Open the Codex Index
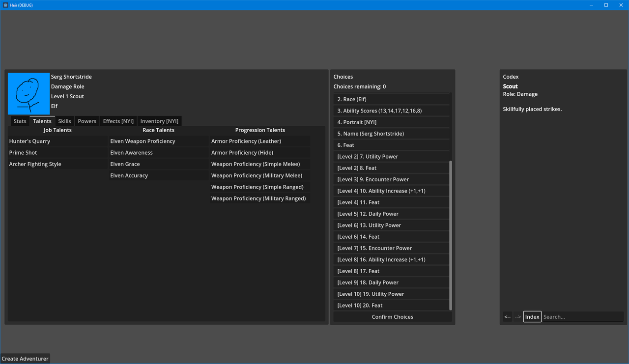Image resolution: width=629 pixels, height=364 pixels. pyautogui.click(x=532, y=317)
